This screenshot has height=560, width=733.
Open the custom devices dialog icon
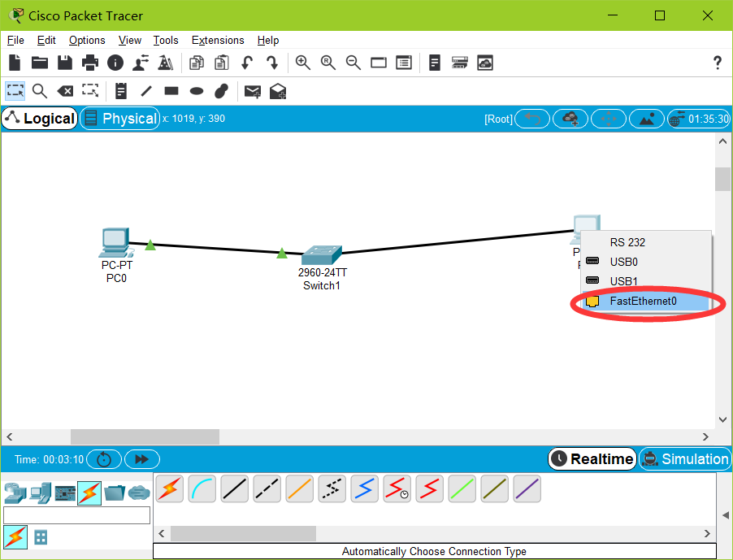[x=404, y=63]
